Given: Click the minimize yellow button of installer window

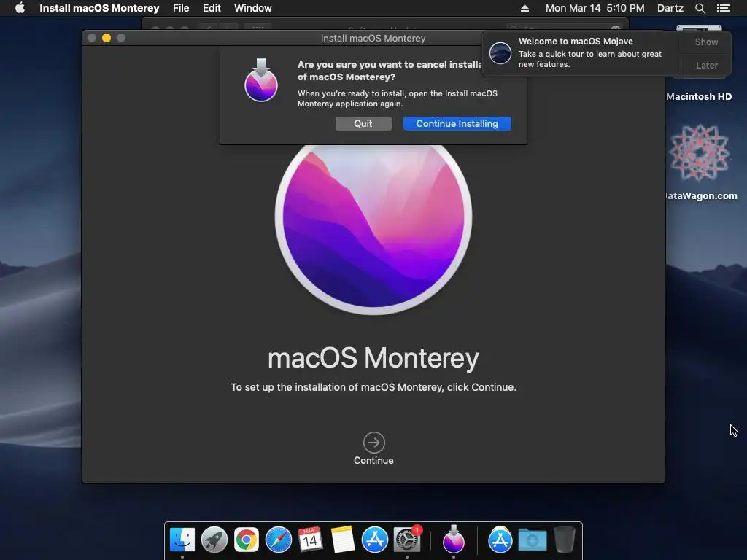Looking at the screenshot, I should coord(107,38).
